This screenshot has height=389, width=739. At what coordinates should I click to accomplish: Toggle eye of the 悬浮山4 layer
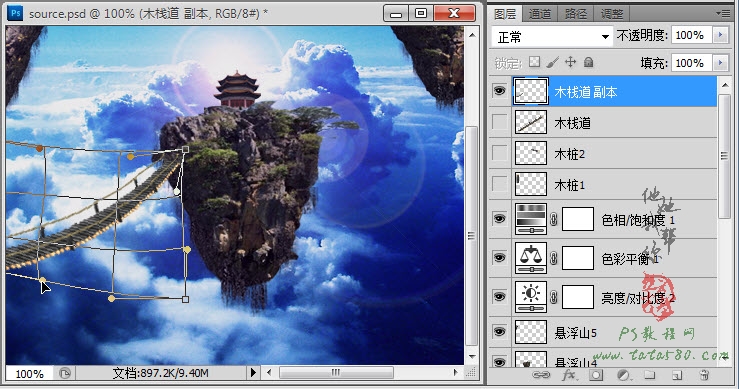coord(500,362)
